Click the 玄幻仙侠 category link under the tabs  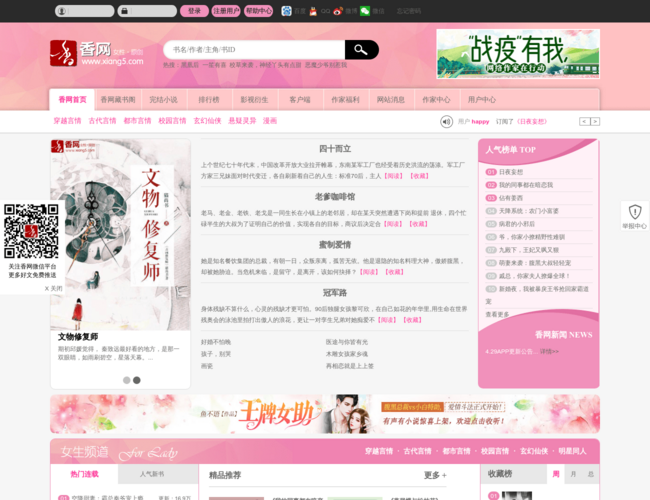pyautogui.click(x=207, y=121)
